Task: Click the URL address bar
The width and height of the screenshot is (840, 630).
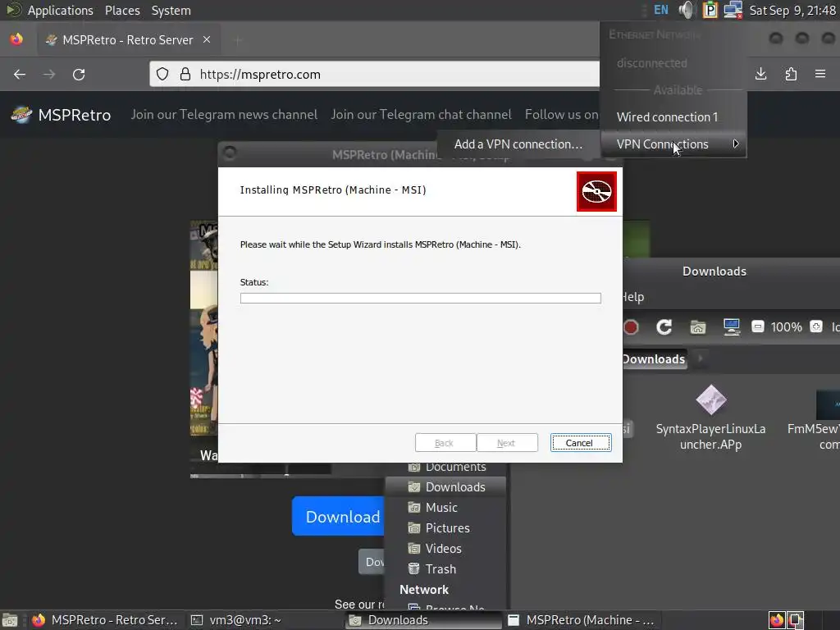Action: coord(375,74)
